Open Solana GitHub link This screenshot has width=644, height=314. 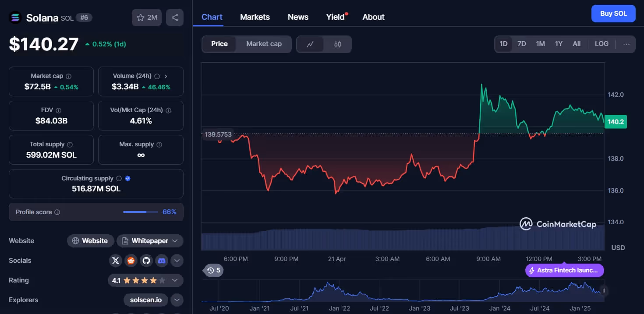click(x=146, y=261)
